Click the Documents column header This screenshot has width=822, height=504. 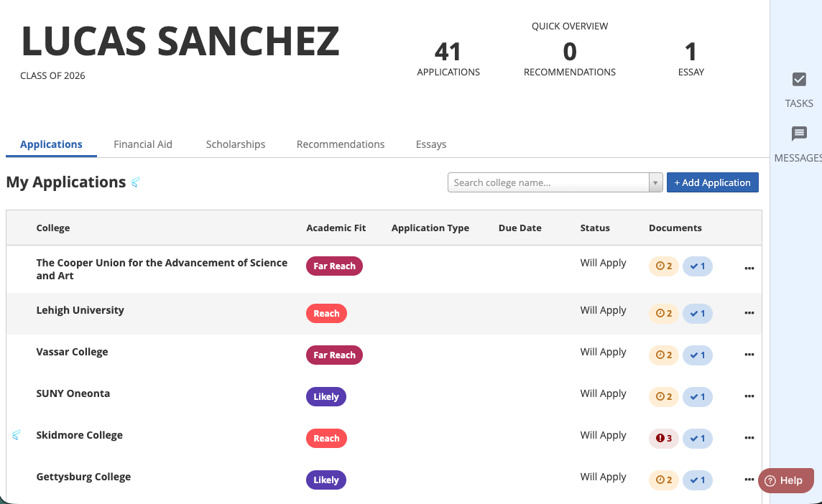(x=675, y=228)
